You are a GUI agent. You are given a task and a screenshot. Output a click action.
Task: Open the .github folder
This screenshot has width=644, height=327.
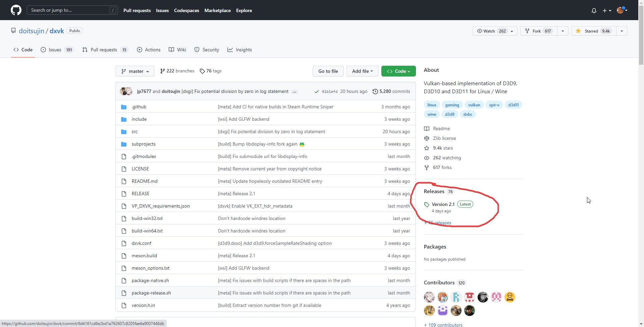(x=139, y=107)
